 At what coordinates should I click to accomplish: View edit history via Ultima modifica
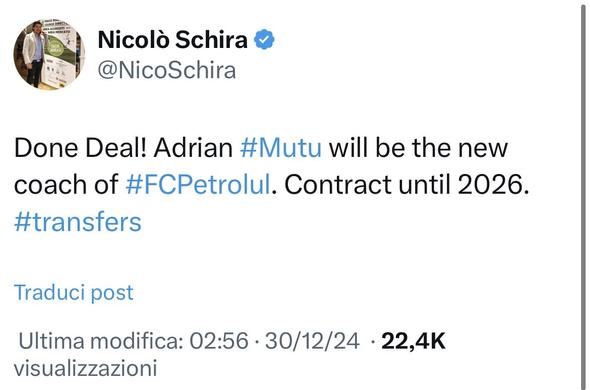coord(100,341)
